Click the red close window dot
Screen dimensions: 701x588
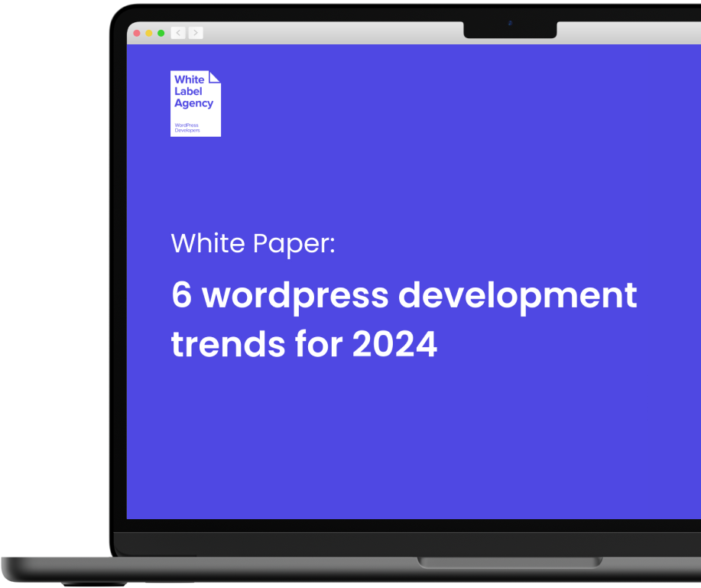(x=137, y=33)
